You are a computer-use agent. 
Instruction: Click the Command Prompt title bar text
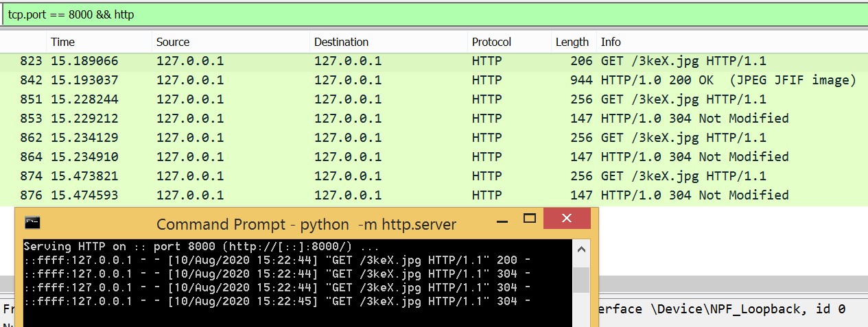[306, 224]
